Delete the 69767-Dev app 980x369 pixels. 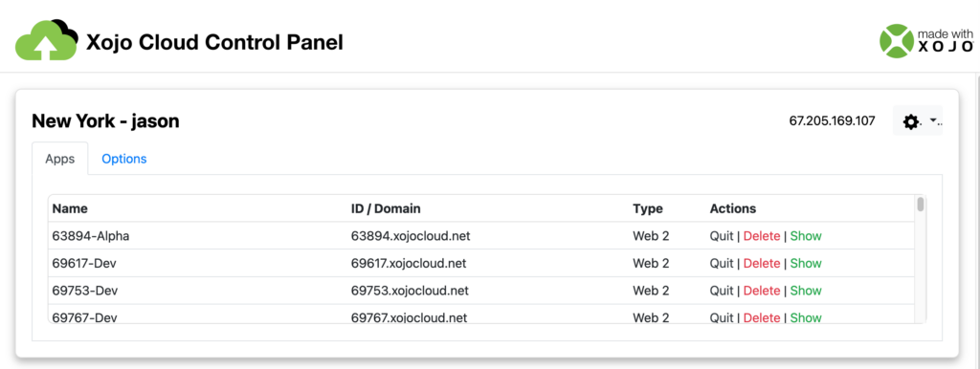[x=761, y=317]
